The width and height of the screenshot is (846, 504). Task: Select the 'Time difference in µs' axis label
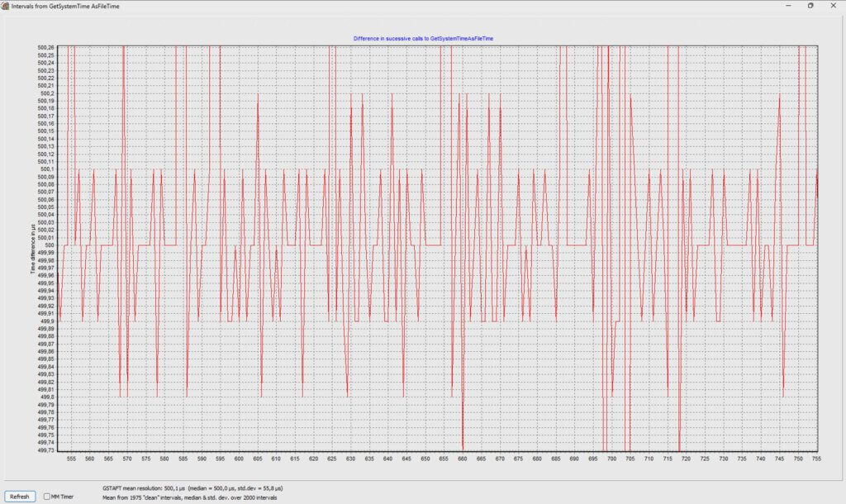tap(34, 248)
